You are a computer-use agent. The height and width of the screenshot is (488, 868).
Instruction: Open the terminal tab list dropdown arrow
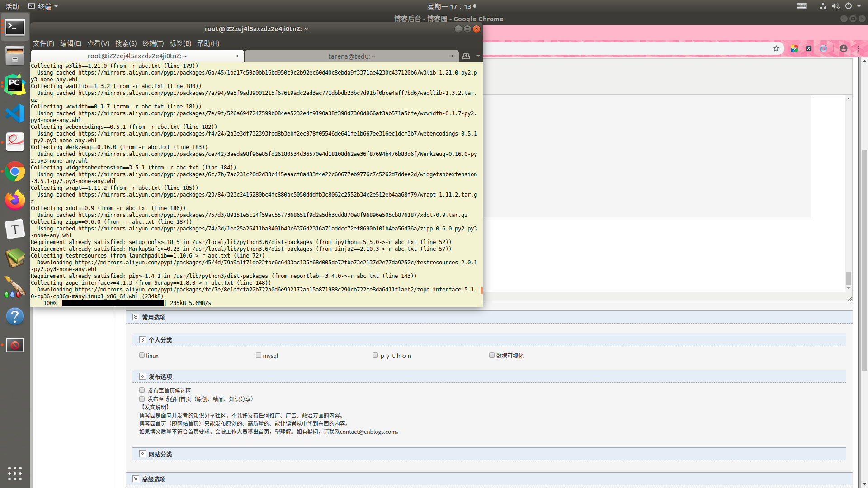tap(478, 56)
